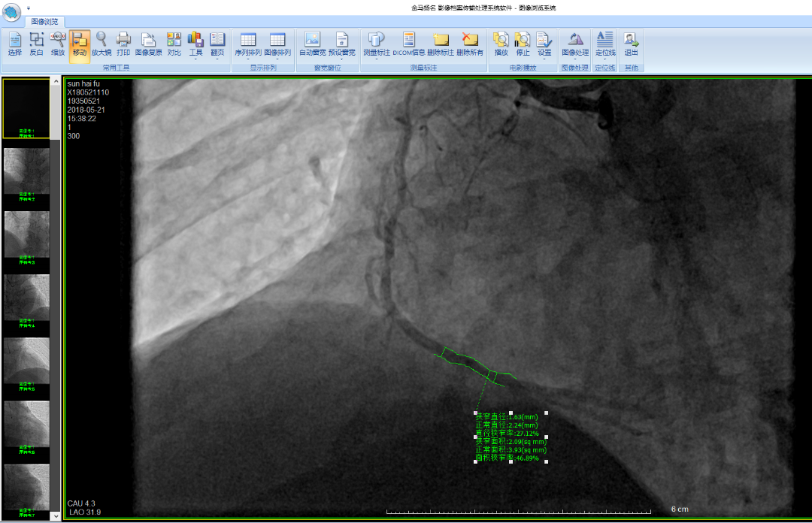Stop cine playback with 停止

[x=523, y=44]
